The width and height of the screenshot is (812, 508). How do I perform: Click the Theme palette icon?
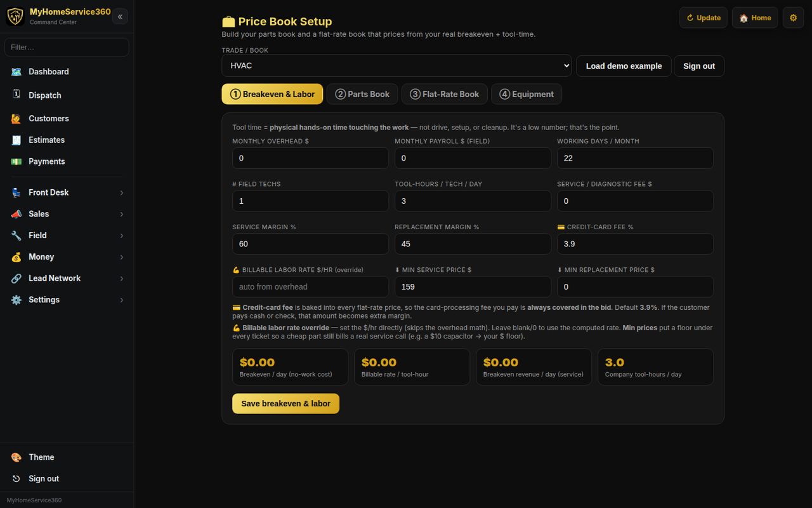[x=16, y=457]
